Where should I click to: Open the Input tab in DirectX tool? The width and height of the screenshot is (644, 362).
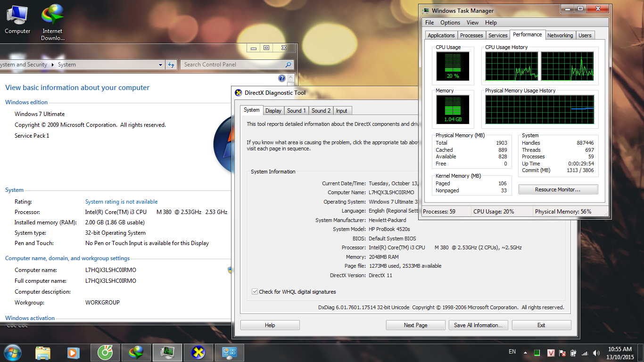tap(342, 111)
